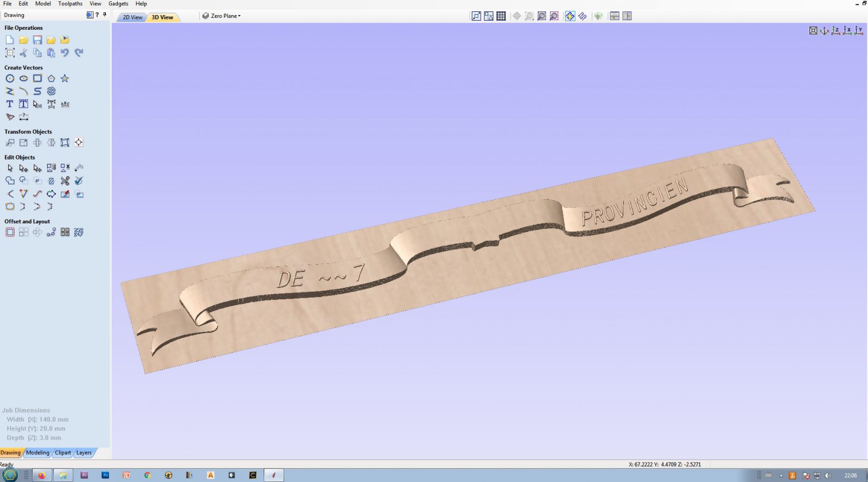Image resolution: width=868 pixels, height=482 pixels.
Task: Pin the Drawing panel
Action: (105, 15)
